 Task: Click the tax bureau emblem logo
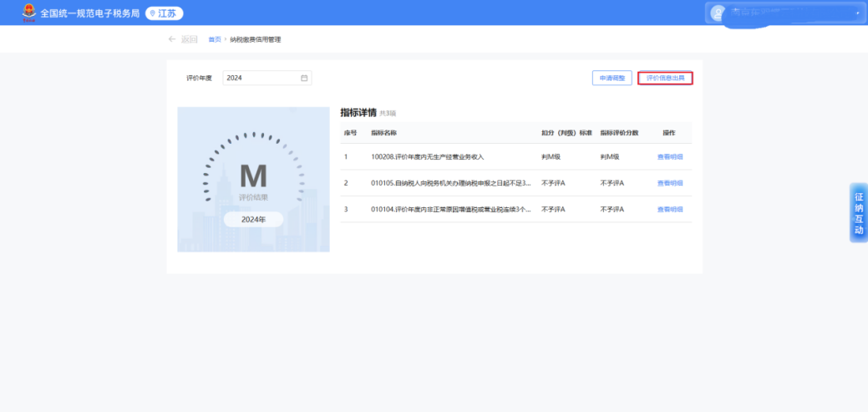point(29,13)
